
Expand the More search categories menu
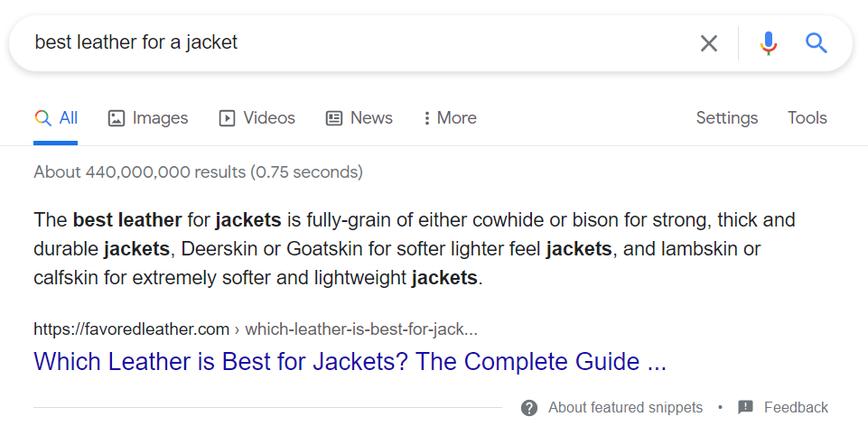pyautogui.click(x=450, y=118)
